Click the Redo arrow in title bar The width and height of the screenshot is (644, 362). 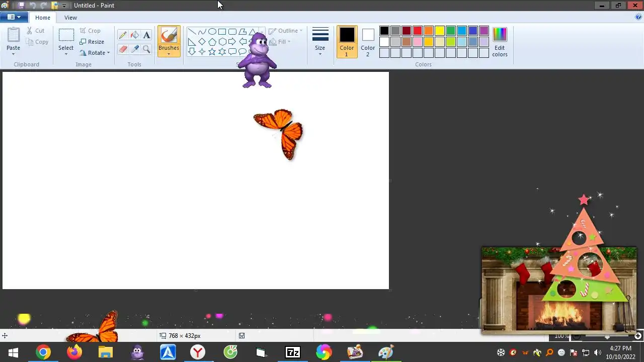pos(43,5)
